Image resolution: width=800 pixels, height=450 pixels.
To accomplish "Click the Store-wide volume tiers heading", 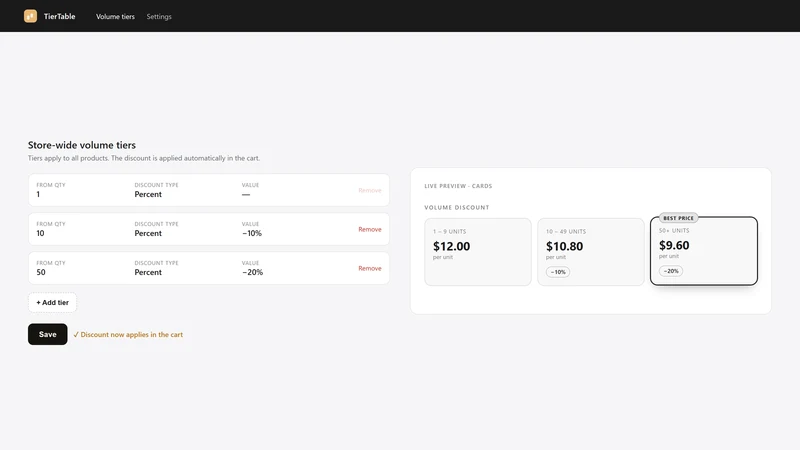I will pos(82,145).
